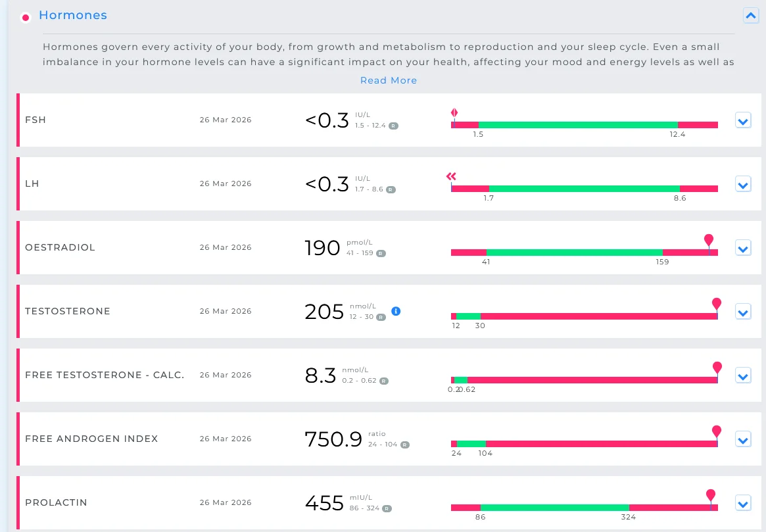Expand the FSH result row
The image size is (766, 532).
point(743,120)
